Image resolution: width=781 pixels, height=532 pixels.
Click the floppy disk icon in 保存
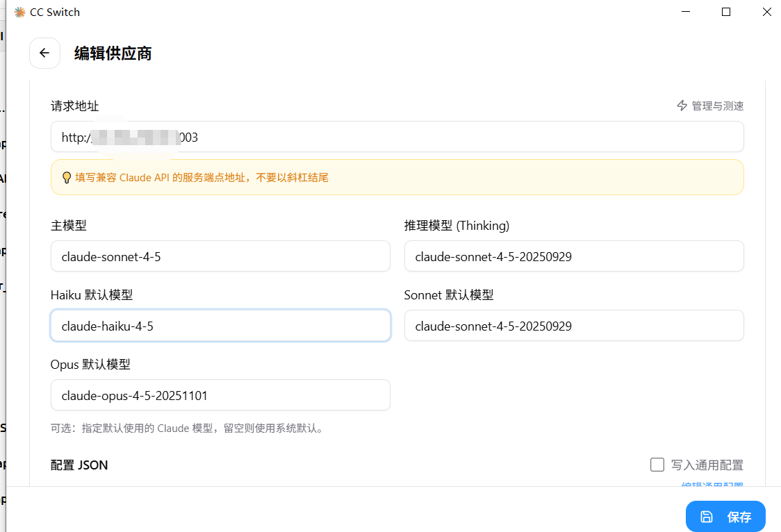pos(706,517)
